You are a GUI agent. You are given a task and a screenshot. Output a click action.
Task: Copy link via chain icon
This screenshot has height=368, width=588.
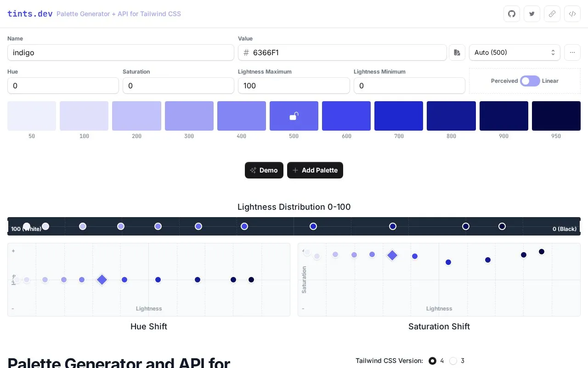tap(552, 14)
